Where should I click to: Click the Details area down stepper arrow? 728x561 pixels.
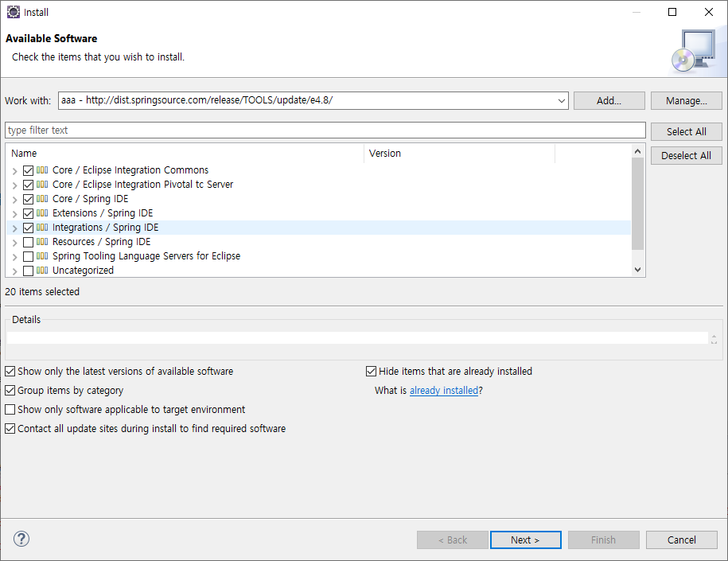coord(714,342)
